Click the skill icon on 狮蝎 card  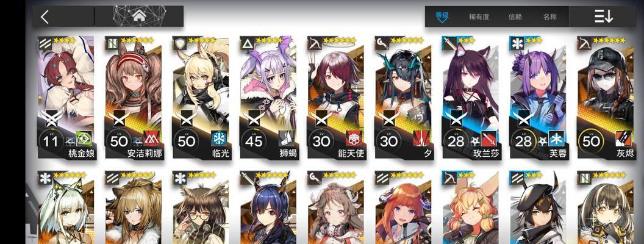[286, 139]
